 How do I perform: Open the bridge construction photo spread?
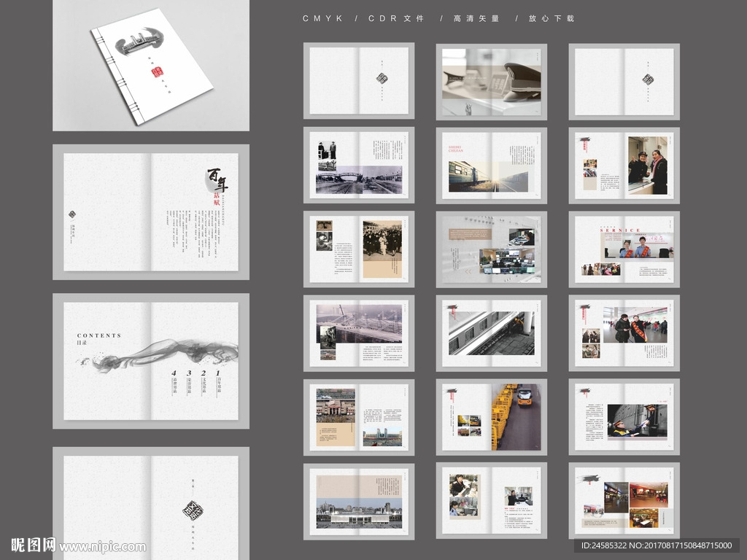[x=359, y=332]
